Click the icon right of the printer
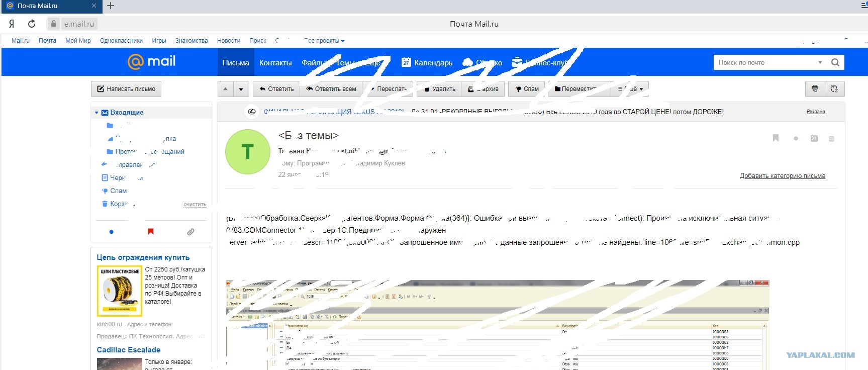The width and height of the screenshot is (868, 370). 834,89
